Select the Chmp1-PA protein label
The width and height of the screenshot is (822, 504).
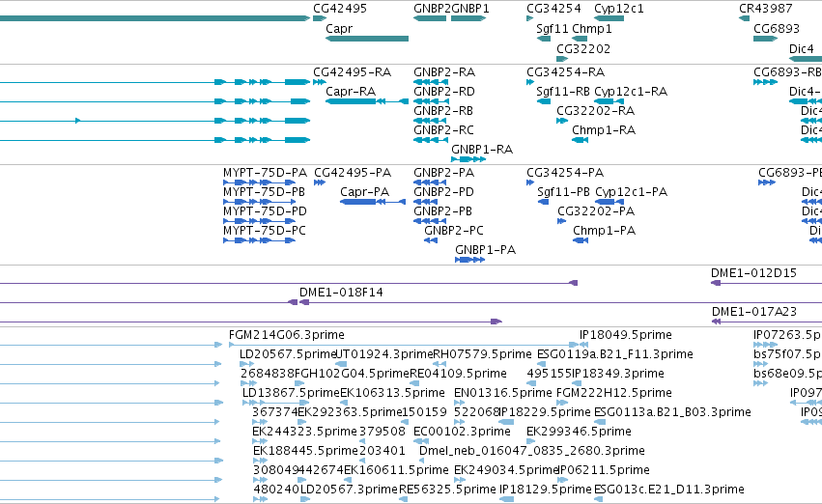coord(604,231)
